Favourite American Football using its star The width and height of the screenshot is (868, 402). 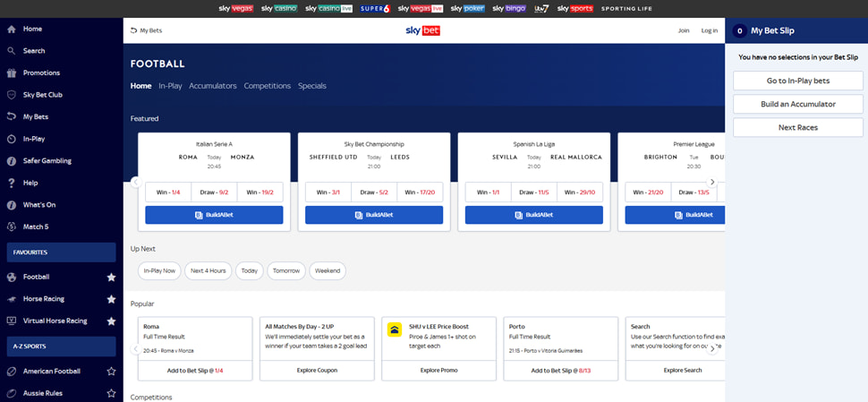[x=111, y=371]
